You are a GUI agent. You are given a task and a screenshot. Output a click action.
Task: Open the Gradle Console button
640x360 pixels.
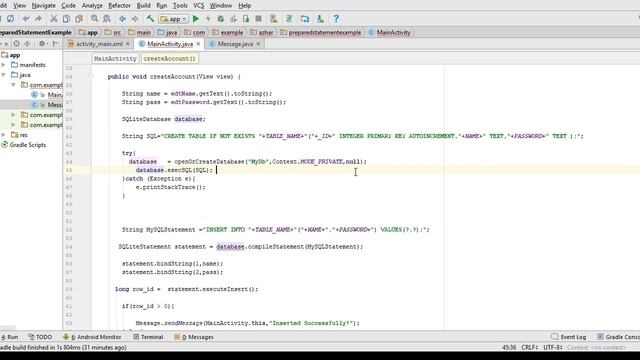(618, 337)
